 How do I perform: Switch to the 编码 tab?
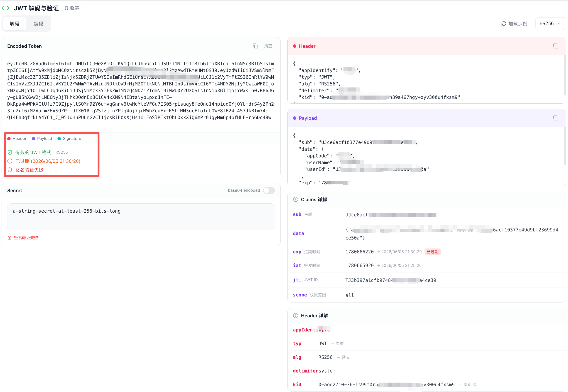[x=38, y=24]
